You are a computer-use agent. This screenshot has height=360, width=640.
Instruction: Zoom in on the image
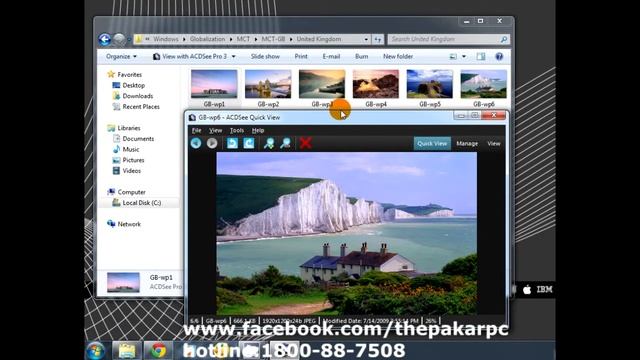269,143
